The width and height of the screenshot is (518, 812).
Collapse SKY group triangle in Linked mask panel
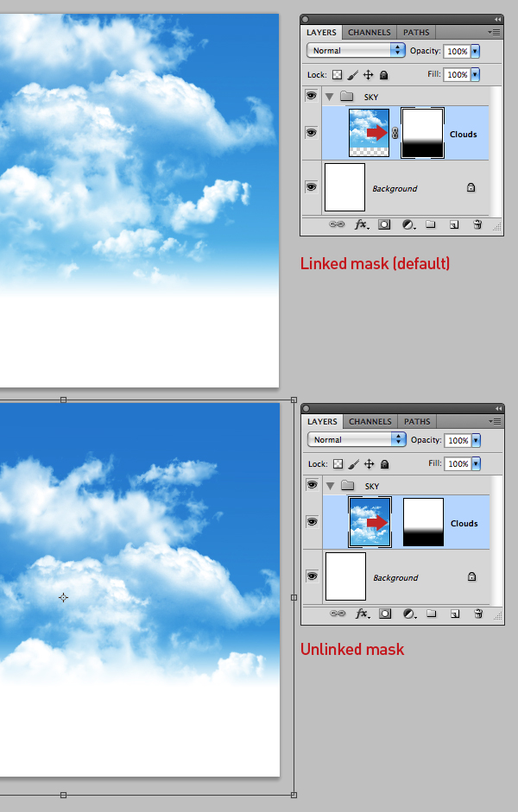click(x=329, y=97)
